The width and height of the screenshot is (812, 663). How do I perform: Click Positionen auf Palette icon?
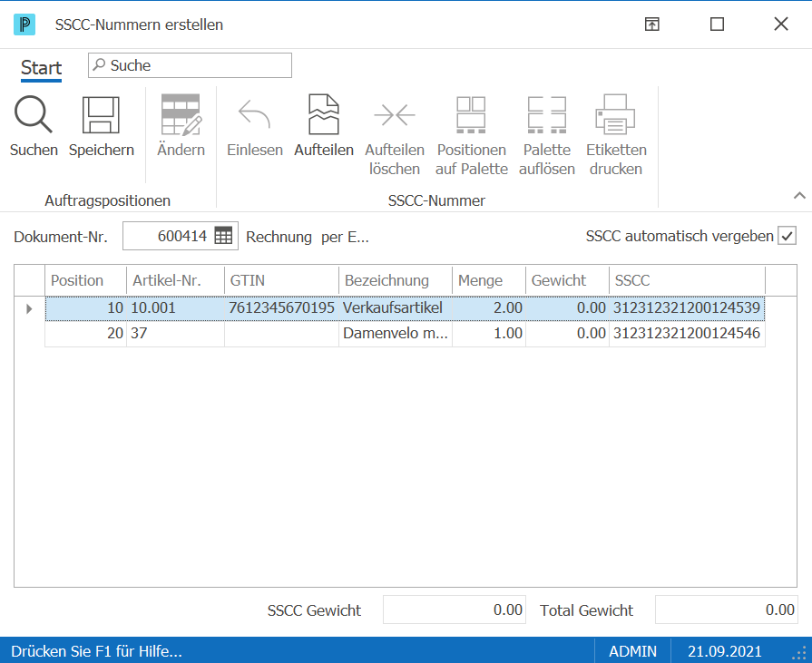471,114
